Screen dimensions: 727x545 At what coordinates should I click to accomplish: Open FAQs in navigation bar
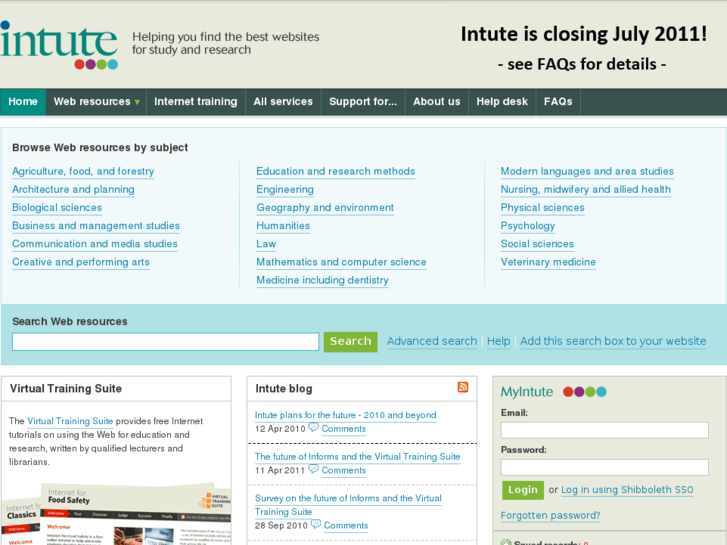click(x=558, y=102)
